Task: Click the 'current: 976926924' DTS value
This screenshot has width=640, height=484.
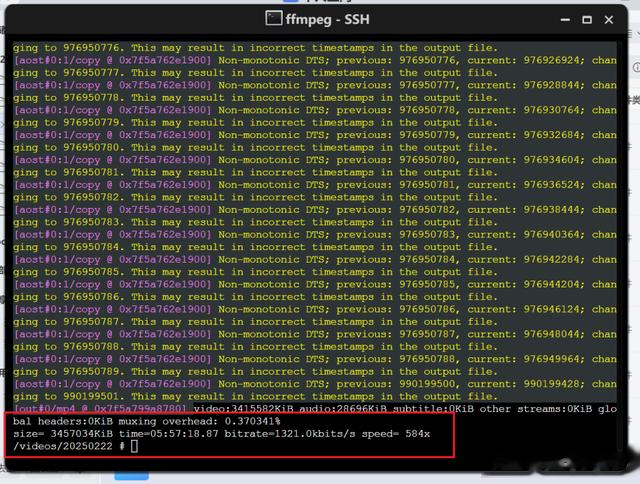Action: pyautogui.click(x=526, y=60)
